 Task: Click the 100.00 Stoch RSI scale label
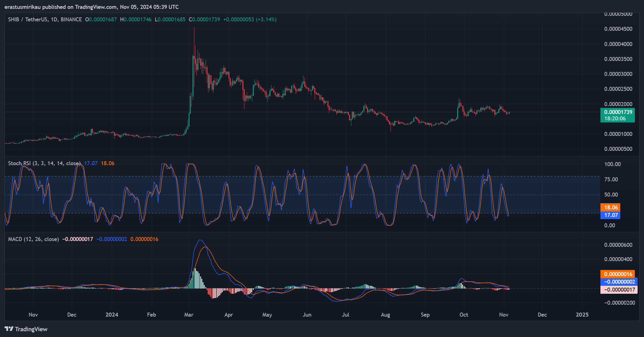click(x=612, y=164)
